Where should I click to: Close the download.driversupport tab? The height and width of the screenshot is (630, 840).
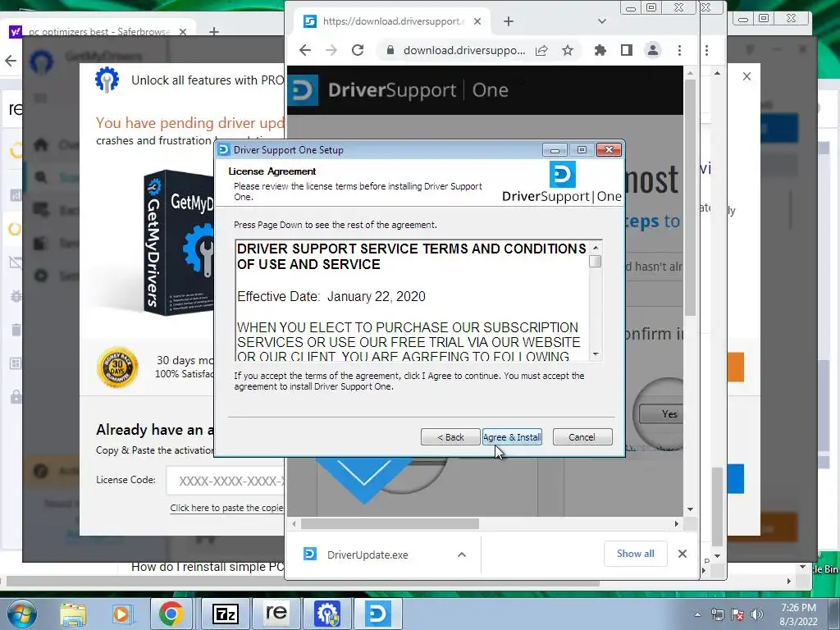click(477, 21)
